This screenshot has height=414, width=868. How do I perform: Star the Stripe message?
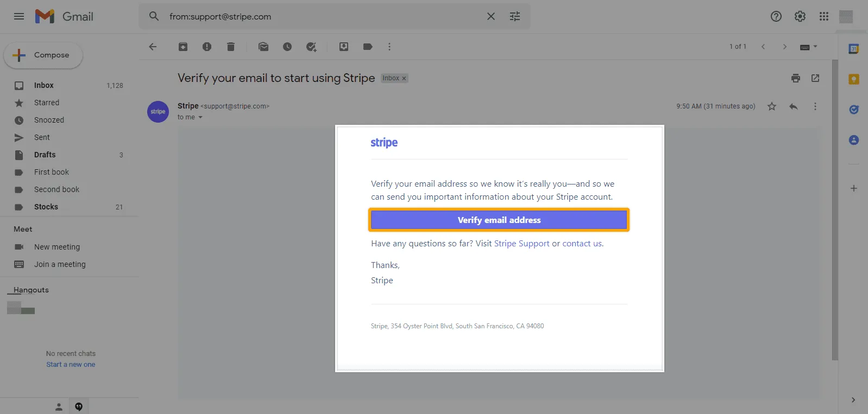(772, 106)
